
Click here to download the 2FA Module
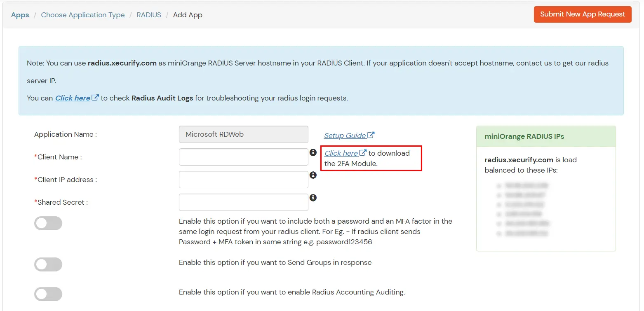point(341,153)
